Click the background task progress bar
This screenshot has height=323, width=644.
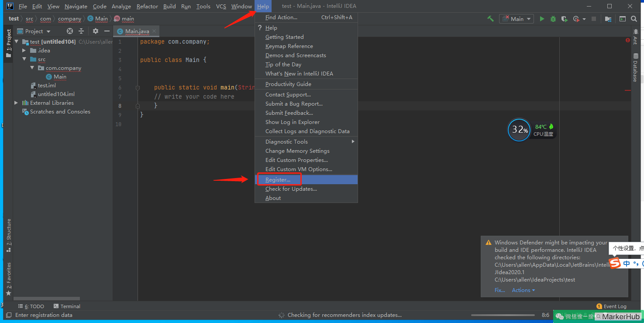(504, 315)
